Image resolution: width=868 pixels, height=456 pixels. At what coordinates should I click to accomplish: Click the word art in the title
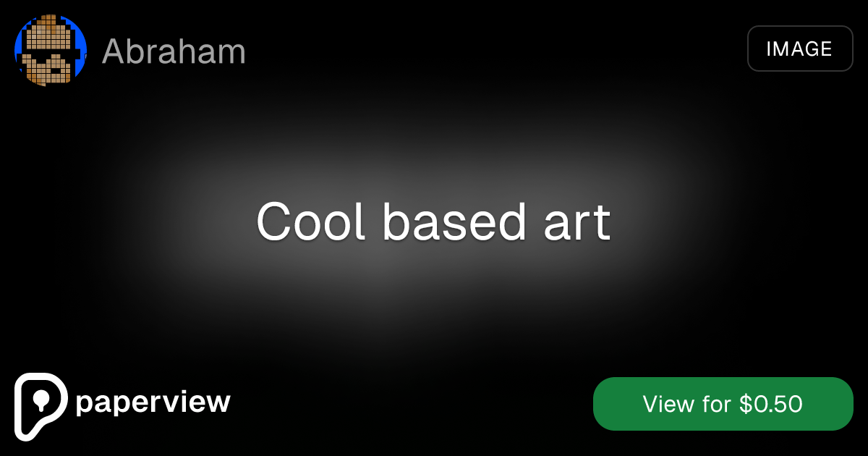point(575,223)
